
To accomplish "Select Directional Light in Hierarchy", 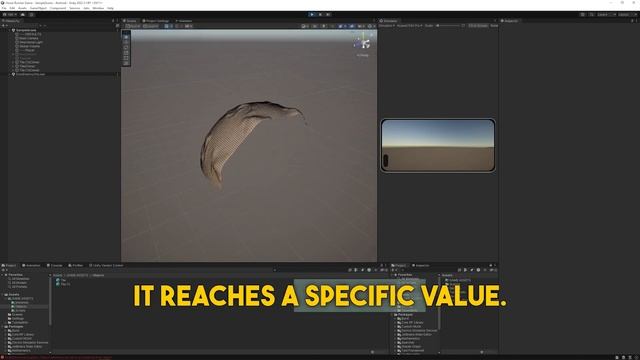I will coord(31,42).
